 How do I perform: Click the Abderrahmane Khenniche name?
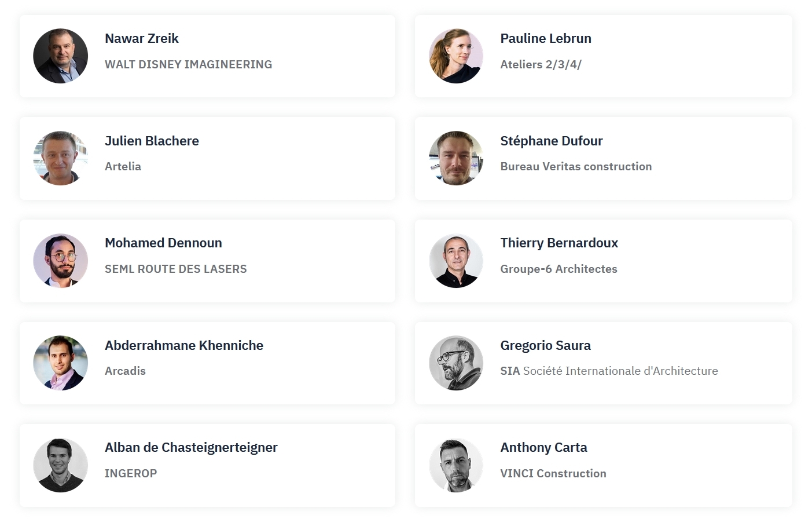(184, 345)
